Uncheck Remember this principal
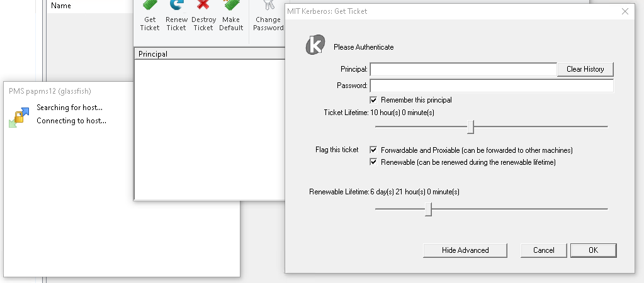 point(374,100)
